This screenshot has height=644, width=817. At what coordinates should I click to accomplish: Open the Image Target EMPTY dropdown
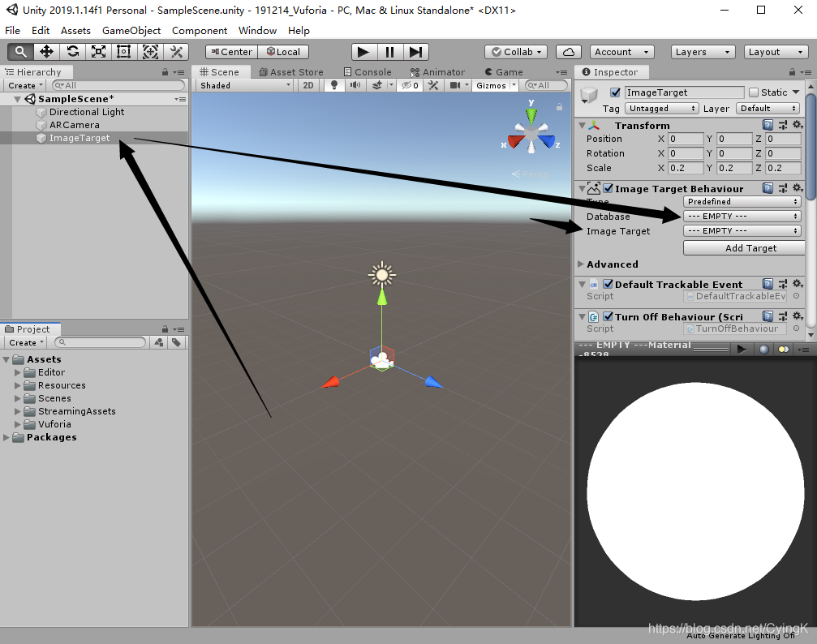[742, 230]
